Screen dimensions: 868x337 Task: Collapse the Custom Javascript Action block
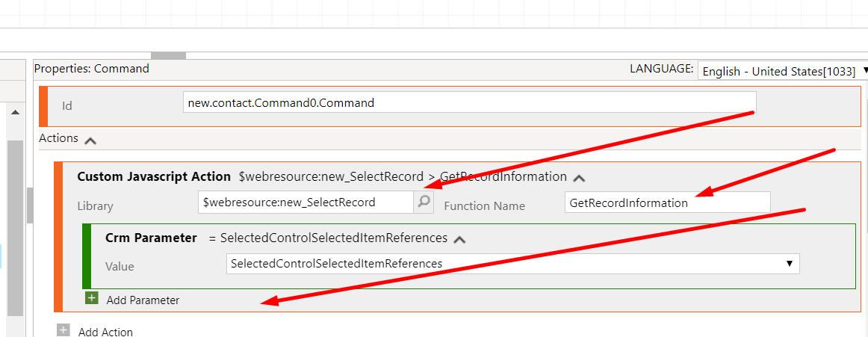[x=579, y=178]
